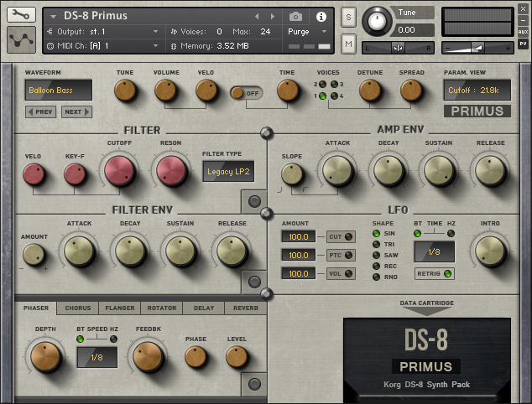Minimize the instrument header view
Screen dimensions: 532x404
pyautogui.click(x=523, y=20)
